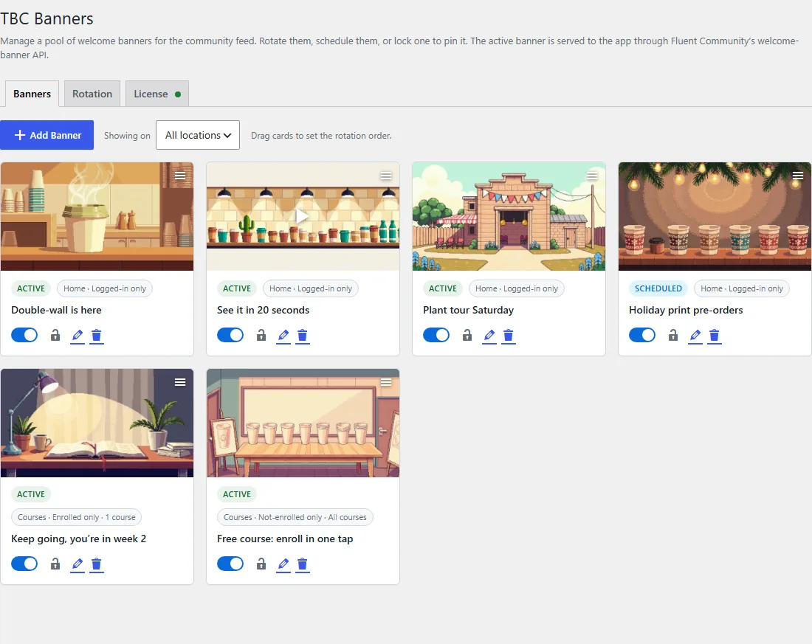Turn off the 'See it in 20 seconds' toggle
This screenshot has height=644, width=812.
click(230, 335)
